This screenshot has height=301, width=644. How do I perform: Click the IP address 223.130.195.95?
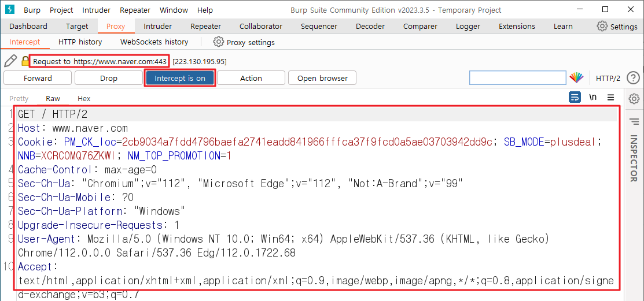pos(200,61)
